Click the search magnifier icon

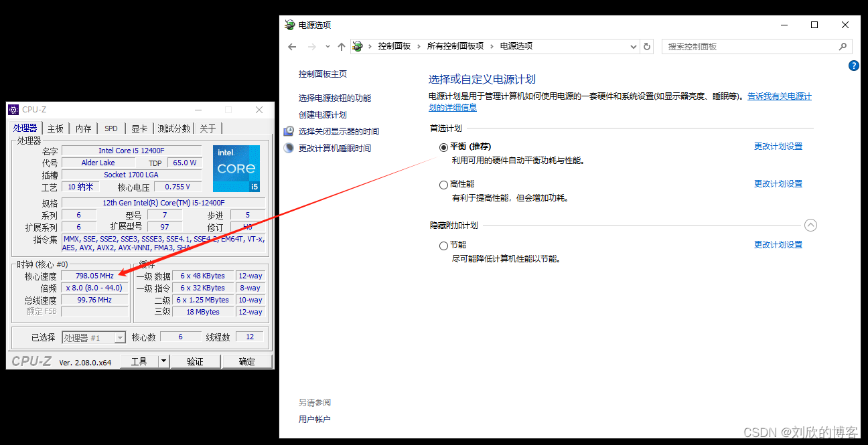pos(843,47)
